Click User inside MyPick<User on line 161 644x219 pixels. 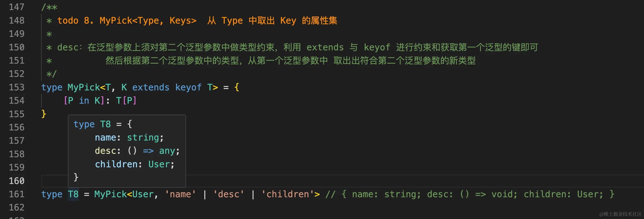(x=143, y=194)
